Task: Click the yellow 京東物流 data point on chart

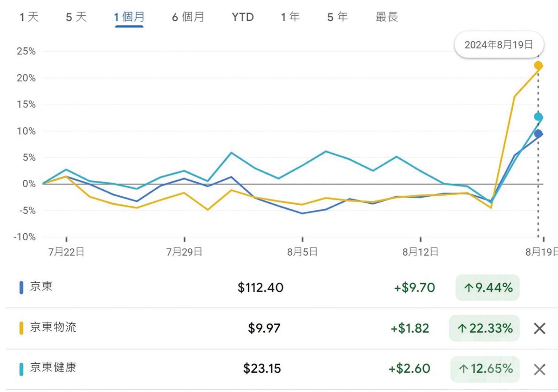Action: pyautogui.click(x=538, y=65)
